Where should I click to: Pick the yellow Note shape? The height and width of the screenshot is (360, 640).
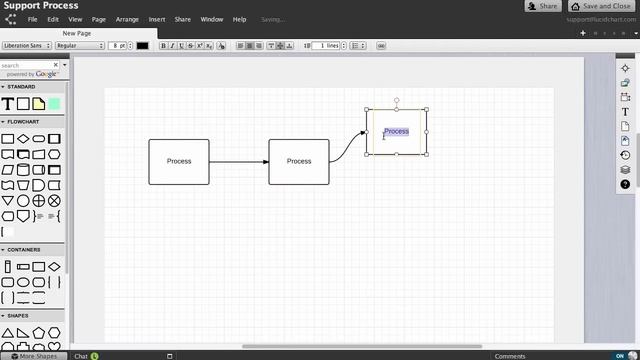pos(39,104)
